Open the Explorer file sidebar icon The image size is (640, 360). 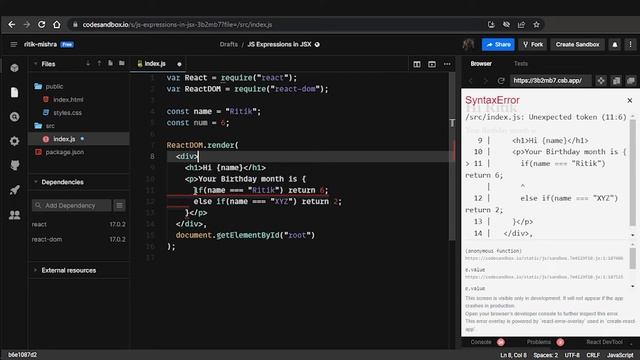coord(15,92)
